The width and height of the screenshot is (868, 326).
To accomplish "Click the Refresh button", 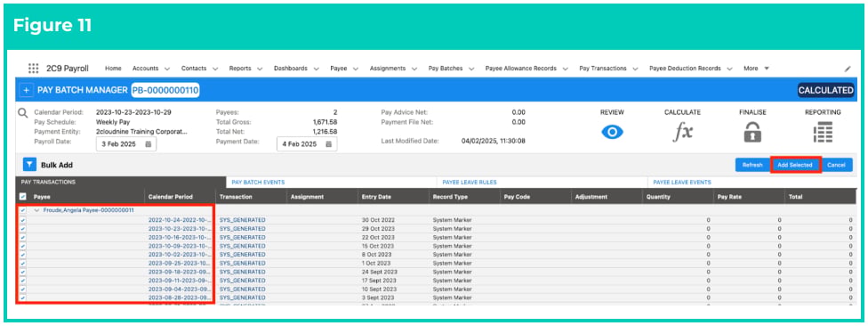I will click(x=751, y=165).
